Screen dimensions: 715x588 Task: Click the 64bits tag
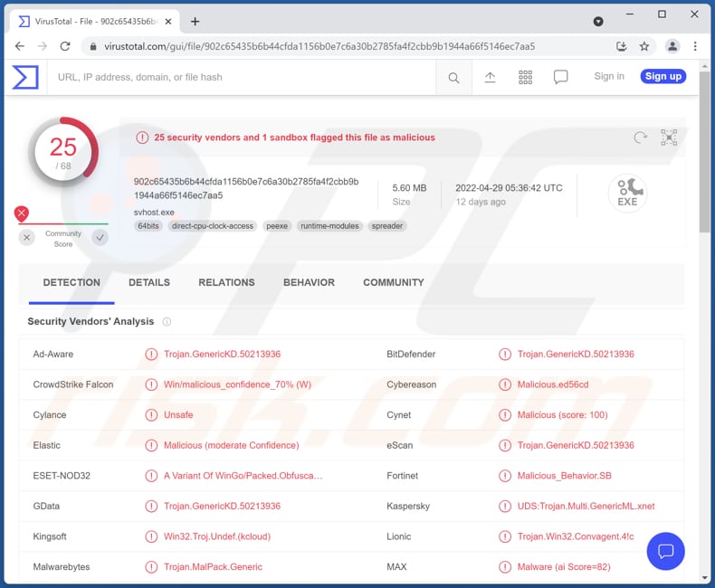point(148,226)
